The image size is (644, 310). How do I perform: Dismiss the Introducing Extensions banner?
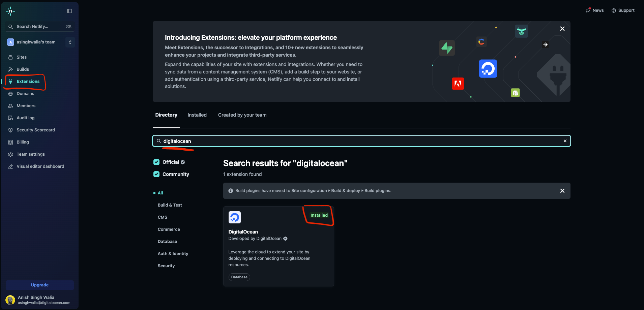click(x=562, y=29)
